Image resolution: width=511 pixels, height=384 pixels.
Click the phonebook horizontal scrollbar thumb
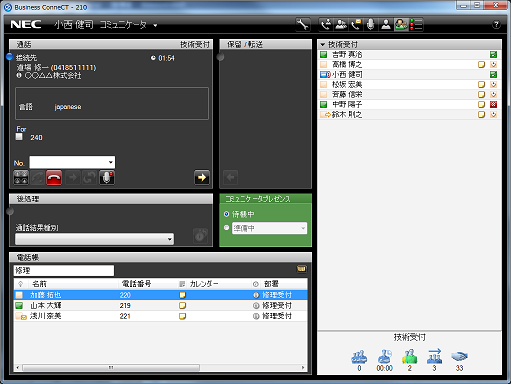(x=111, y=368)
